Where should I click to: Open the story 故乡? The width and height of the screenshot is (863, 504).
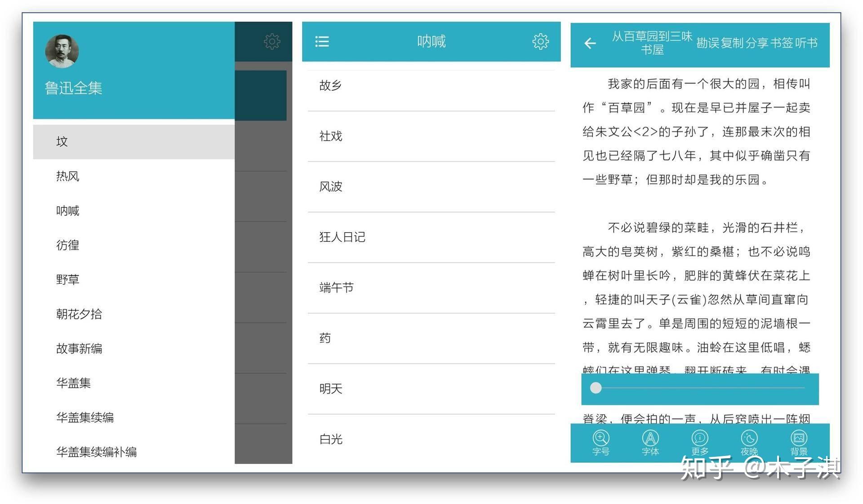[x=331, y=85]
